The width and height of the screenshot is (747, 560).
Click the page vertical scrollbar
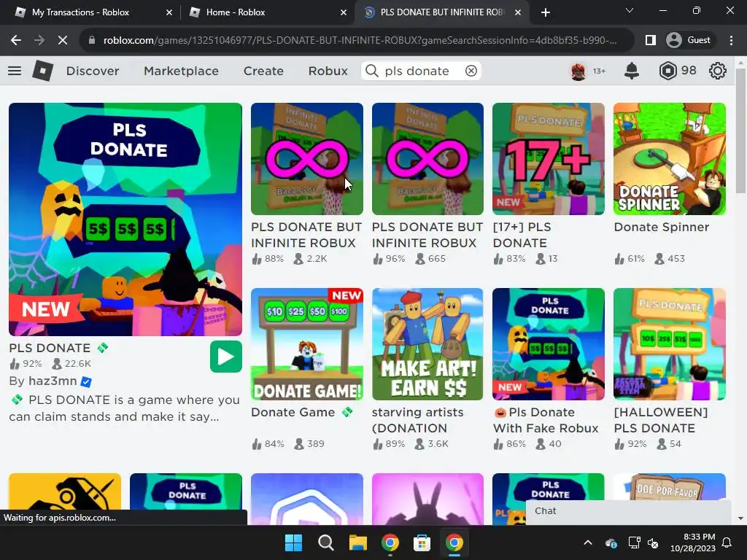click(x=740, y=131)
